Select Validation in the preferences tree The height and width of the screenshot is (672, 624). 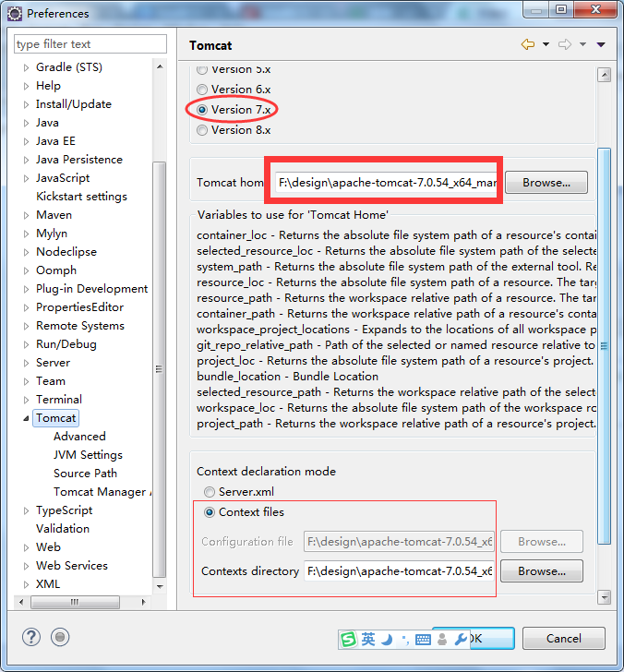(63, 528)
